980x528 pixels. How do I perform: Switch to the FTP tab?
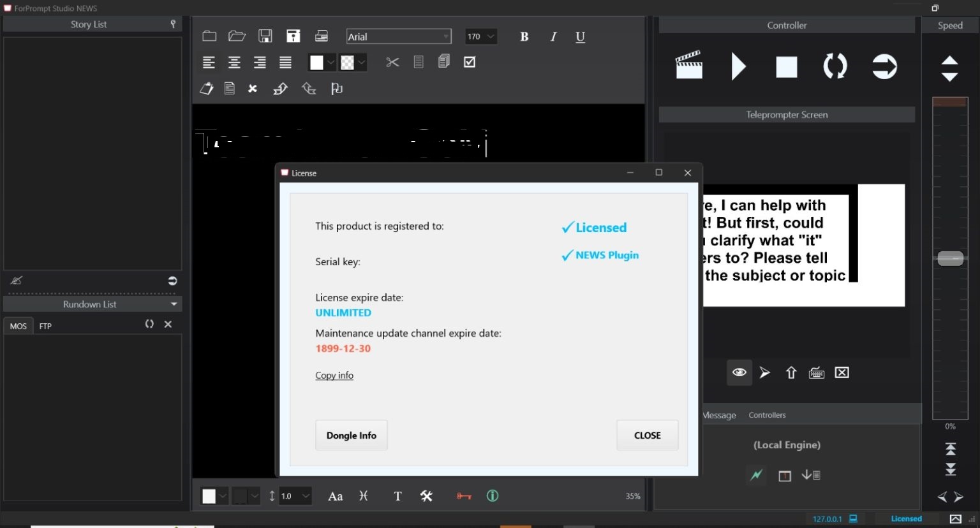click(x=45, y=326)
